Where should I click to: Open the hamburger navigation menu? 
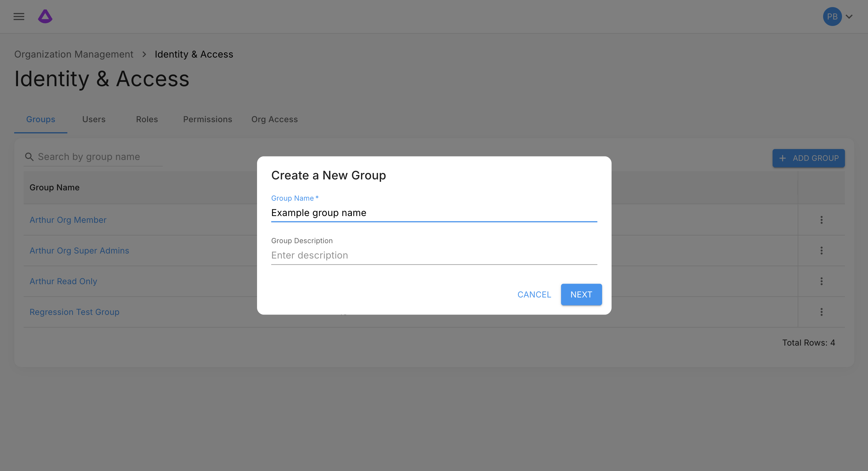[19, 17]
